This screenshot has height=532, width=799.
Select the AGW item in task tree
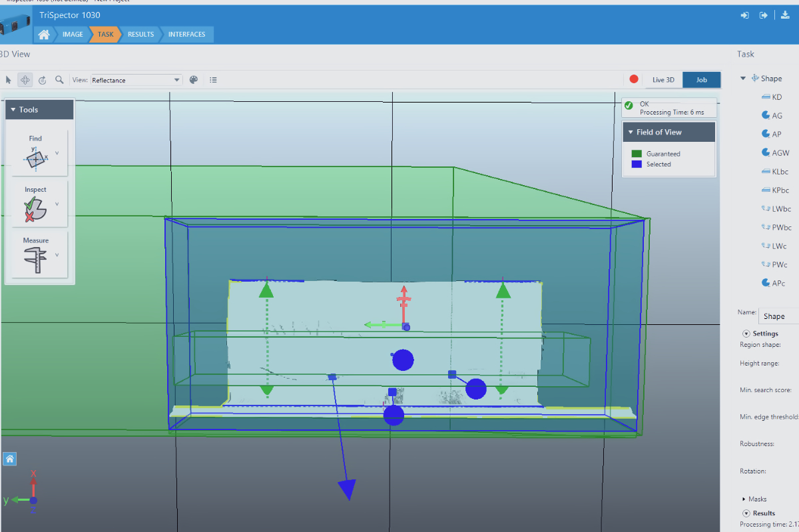point(780,152)
